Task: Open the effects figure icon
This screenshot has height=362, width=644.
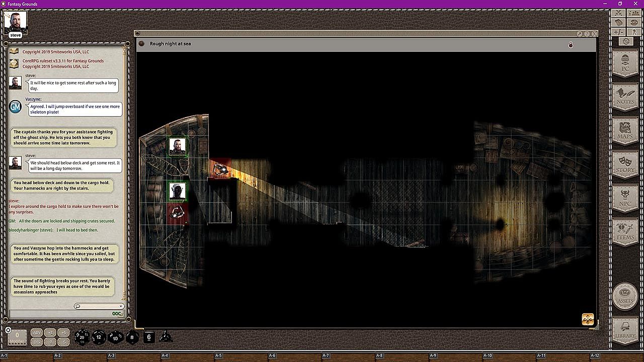Action: tap(633, 32)
